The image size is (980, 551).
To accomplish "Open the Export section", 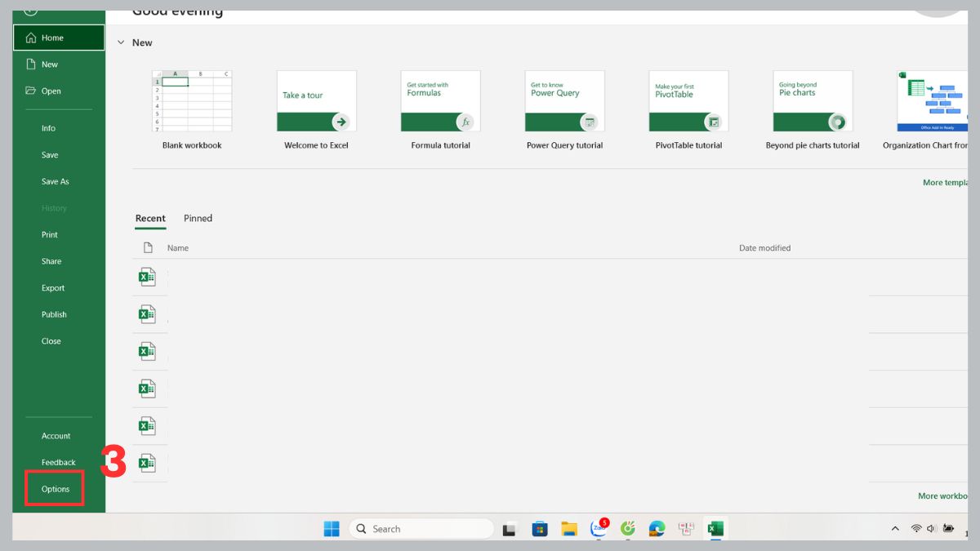I will (53, 288).
